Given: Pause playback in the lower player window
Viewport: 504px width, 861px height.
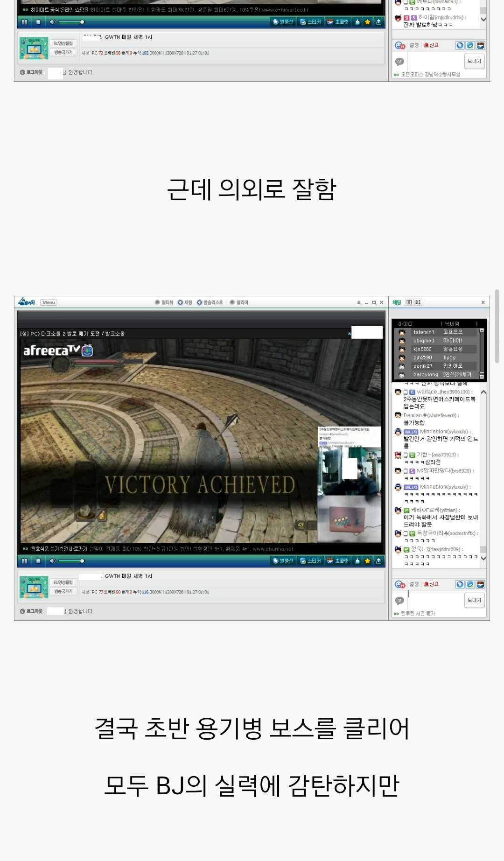Looking at the screenshot, I should click(24, 561).
